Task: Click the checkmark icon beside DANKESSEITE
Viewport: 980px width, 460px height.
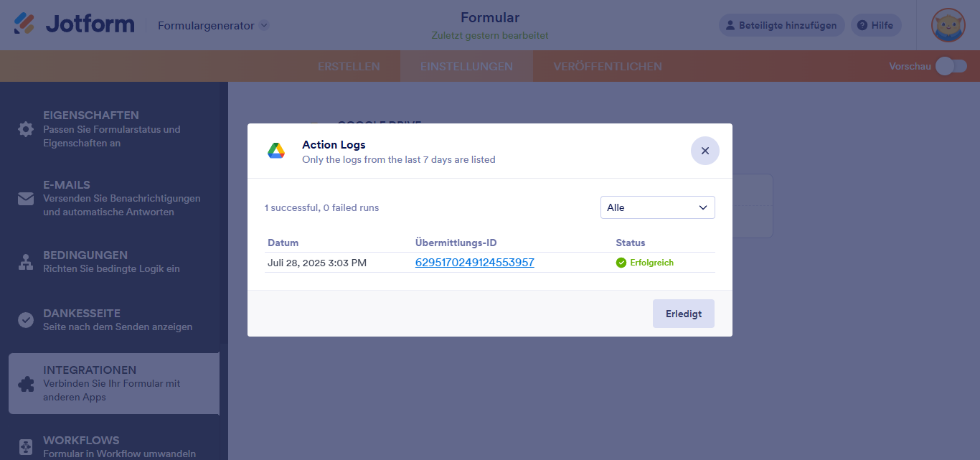Action: (26, 320)
